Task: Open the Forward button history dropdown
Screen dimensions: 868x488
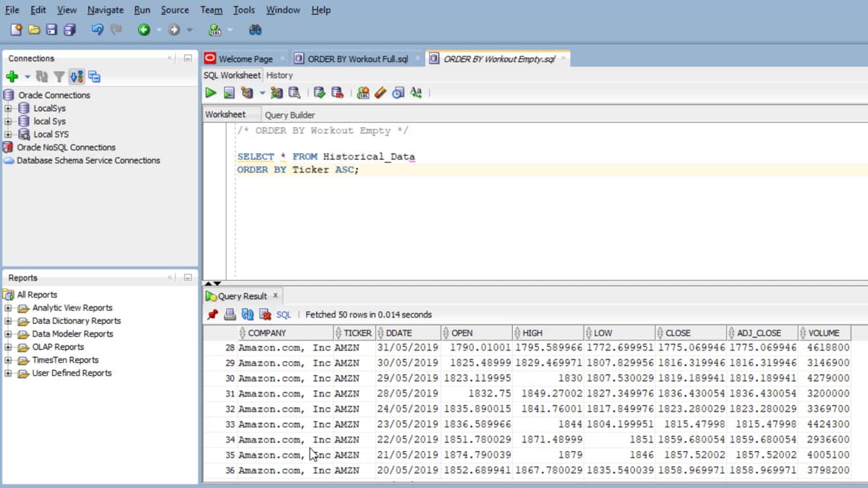Action: [190, 30]
